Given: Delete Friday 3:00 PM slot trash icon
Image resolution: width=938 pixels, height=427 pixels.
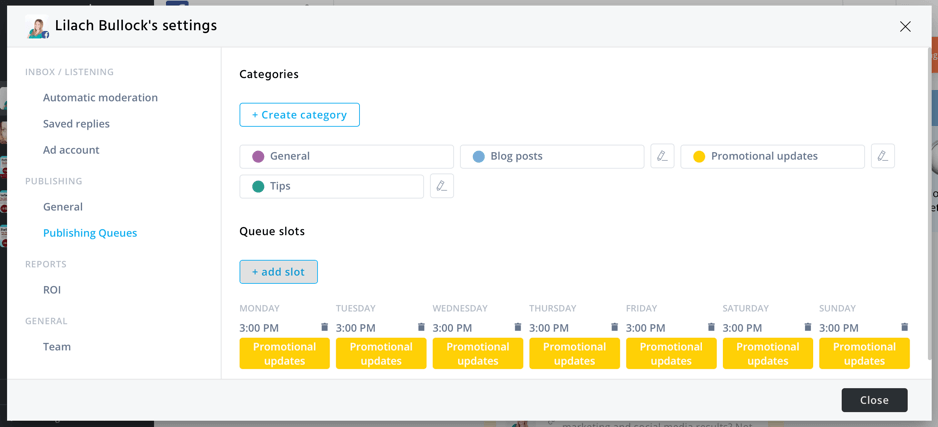Looking at the screenshot, I should tap(711, 327).
